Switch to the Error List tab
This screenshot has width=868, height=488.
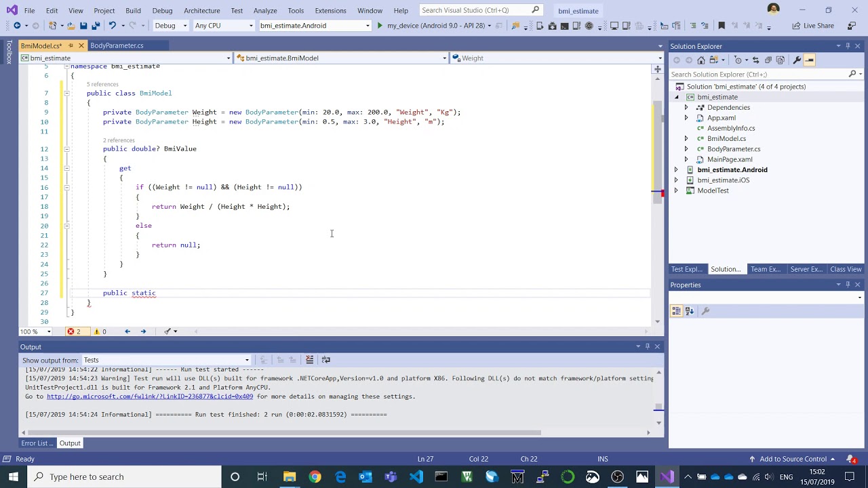(37, 443)
